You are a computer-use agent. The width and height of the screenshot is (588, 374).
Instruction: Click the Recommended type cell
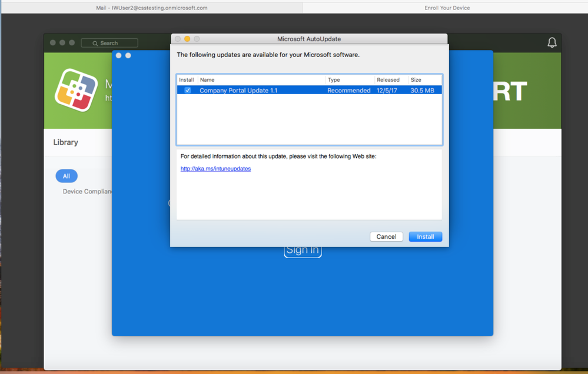click(x=349, y=91)
